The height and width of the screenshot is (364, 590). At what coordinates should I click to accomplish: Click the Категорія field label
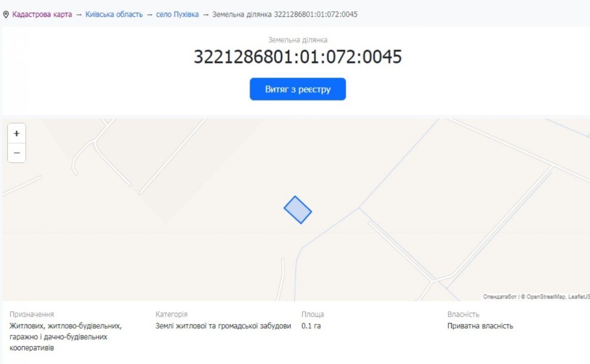171,314
